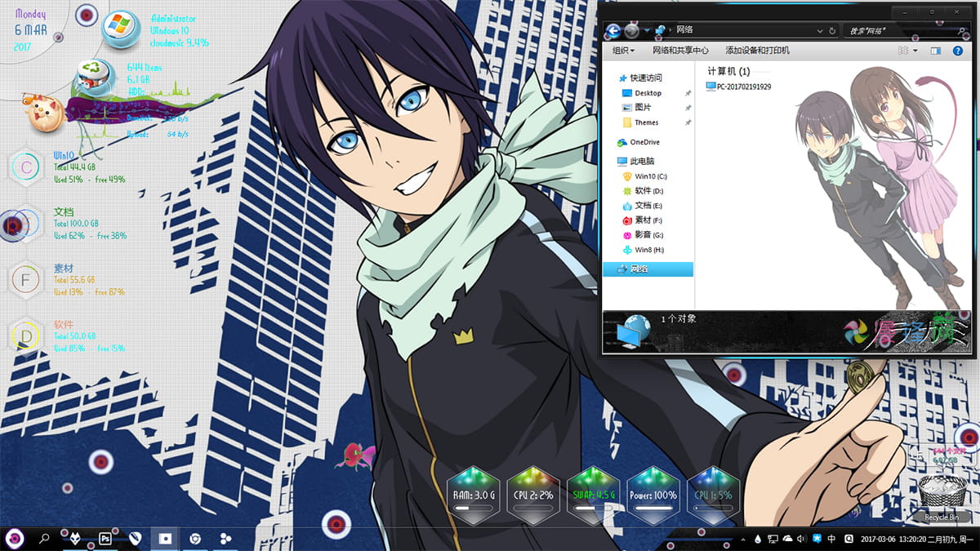This screenshot has width=980, height=551.
Task: Expand the address bar history chevron
Action: 818,30
